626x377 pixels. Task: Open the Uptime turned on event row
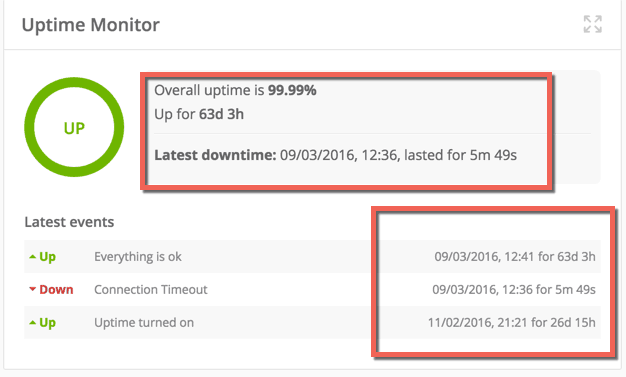(x=312, y=322)
